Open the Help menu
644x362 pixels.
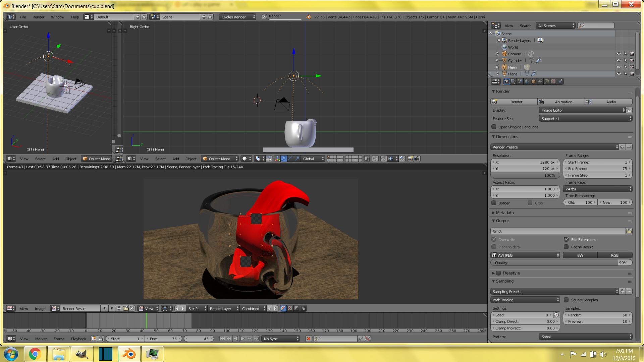click(x=75, y=17)
